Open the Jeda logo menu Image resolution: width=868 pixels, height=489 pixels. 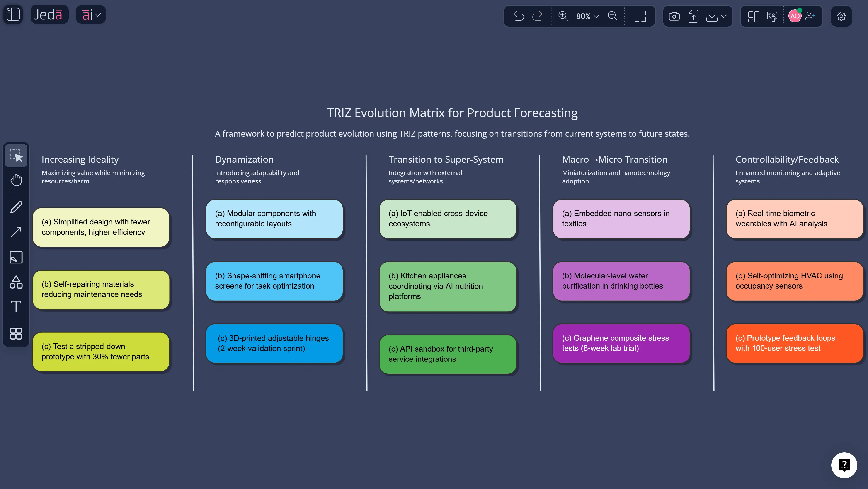[x=49, y=14]
